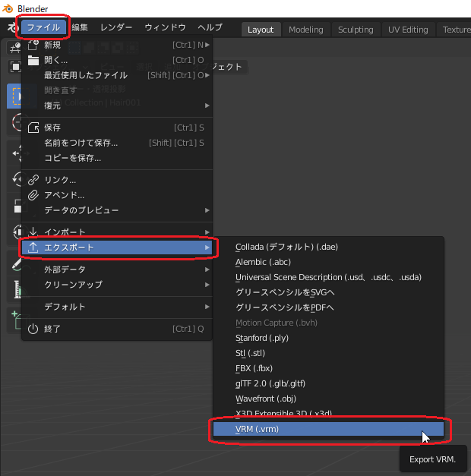
Task: Export グリースペンシルをPDFへ
Action: pos(328,307)
